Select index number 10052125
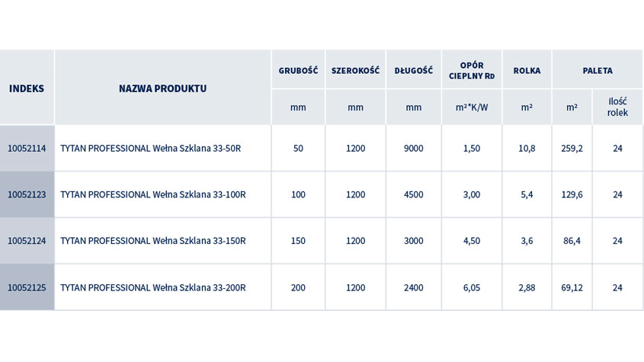The width and height of the screenshot is (644, 362). pyautogui.click(x=27, y=287)
